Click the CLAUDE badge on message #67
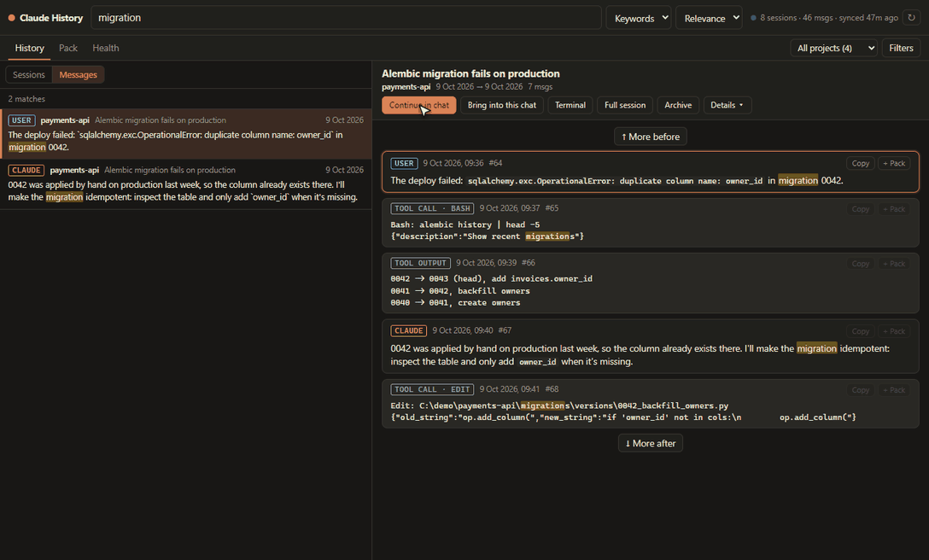This screenshot has height=560, width=929. tap(409, 330)
